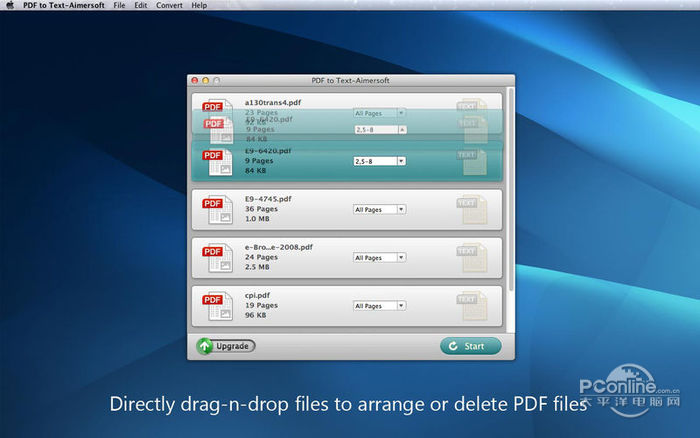Click the TEXT output icon for e-Bro...e-2008.pdf

pos(472,258)
